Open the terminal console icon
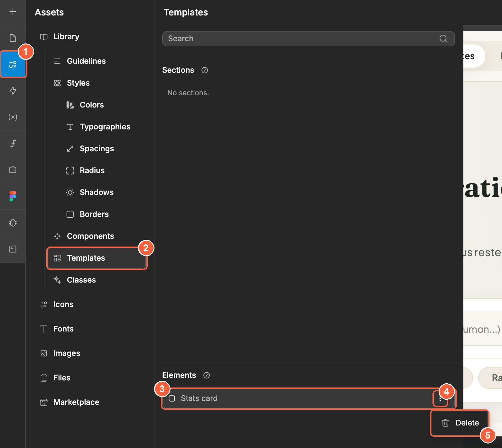The height and width of the screenshot is (448, 502). pyautogui.click(x=13, y=249)
